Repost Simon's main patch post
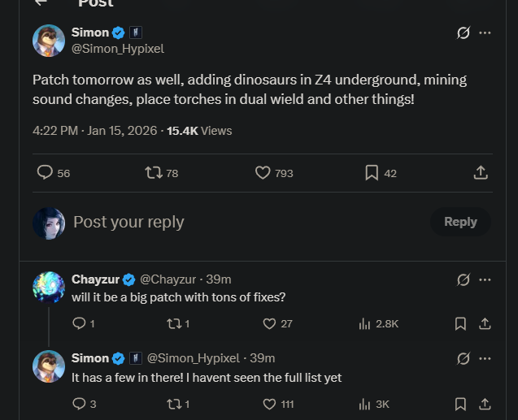 [153, 172]
